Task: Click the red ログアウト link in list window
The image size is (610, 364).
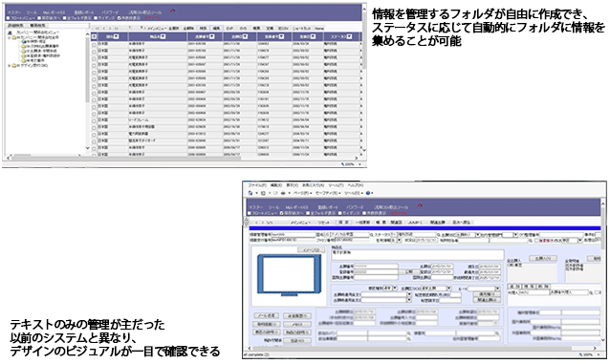Action: click(153, 18)
